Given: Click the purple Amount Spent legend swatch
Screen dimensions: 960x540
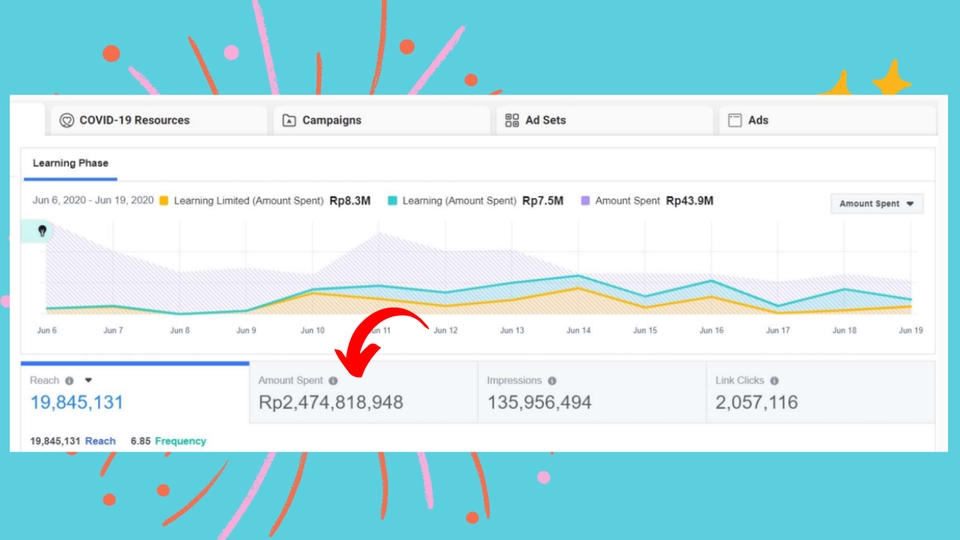Looking at the screenshot, I should pyautogui.click(x=585, y=201).
